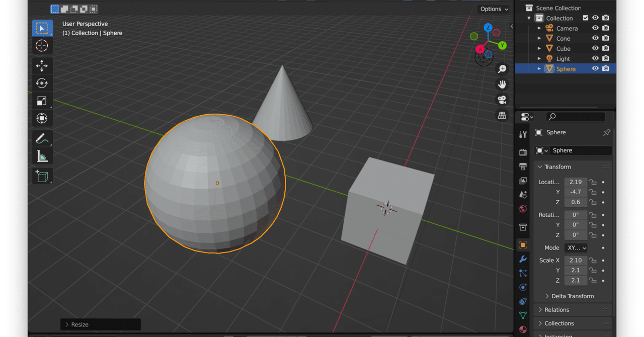Open the Physics properties tab
The height and width of the screenshot is (337, 644).
pos(523,287)
